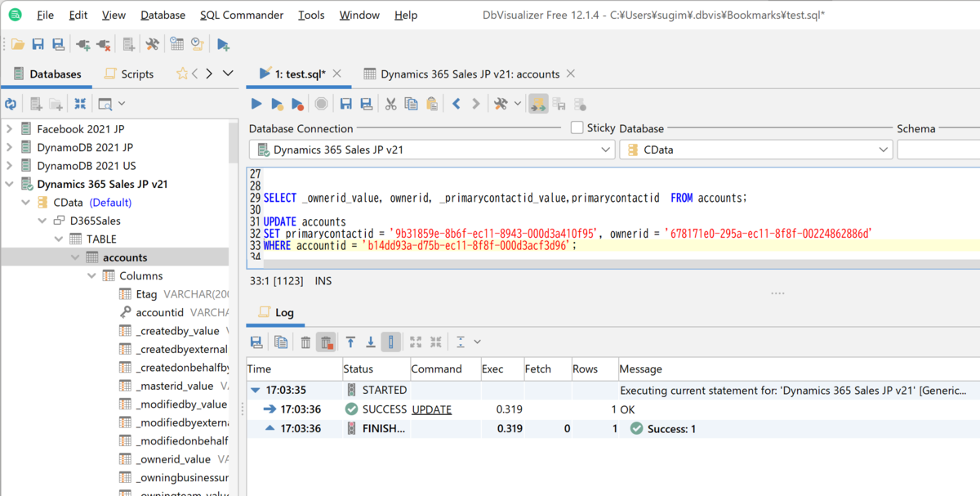Expand the Facebook 2021 JP tree node
Viewport: 980px width, 496px height.
(9, 128)
